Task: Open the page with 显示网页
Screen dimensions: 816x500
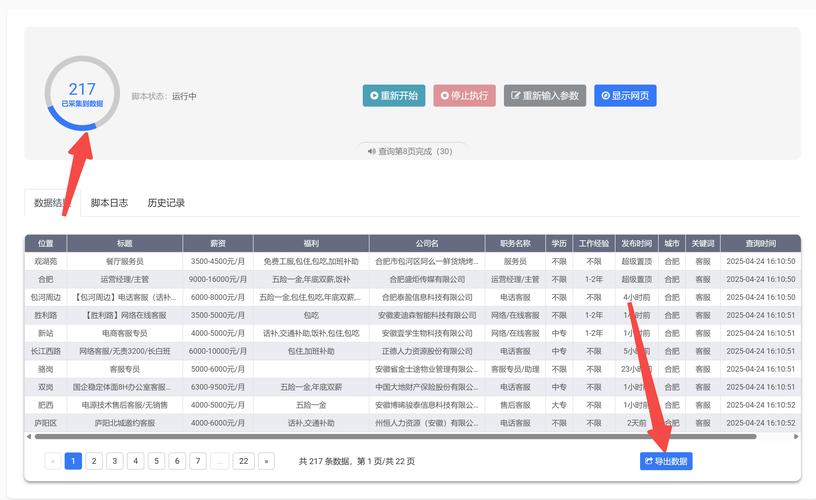Action: pos(625,96)
